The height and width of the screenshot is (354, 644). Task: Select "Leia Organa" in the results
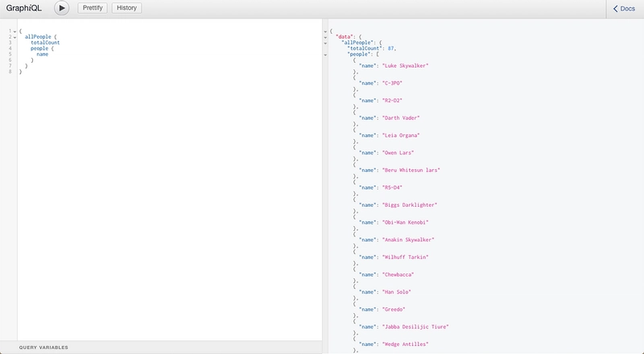(x=401, y=135)
